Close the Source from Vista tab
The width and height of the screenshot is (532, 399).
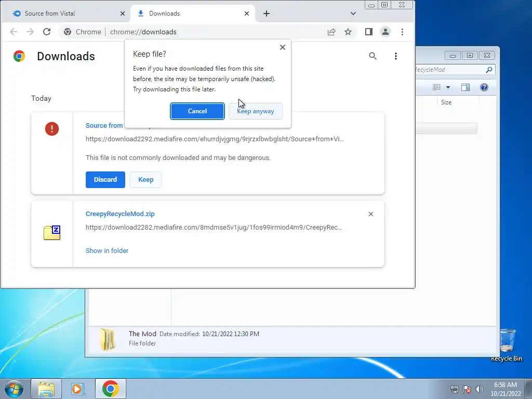pyautogui.click(x=123, y=14)
